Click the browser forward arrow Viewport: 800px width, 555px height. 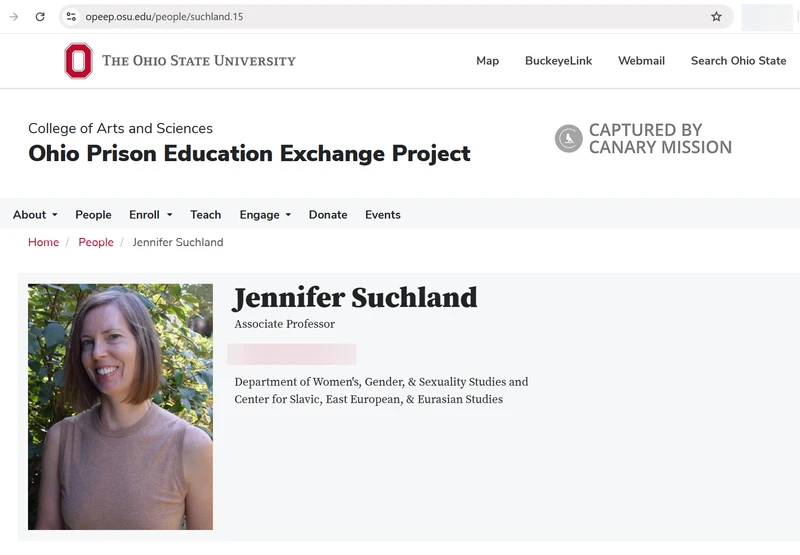pyautogui.click(x=14, y=17)
